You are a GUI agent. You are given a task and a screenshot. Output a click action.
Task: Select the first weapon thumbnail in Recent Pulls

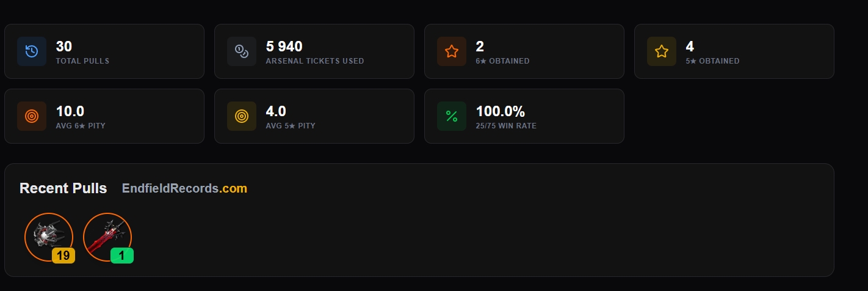click(48, 236)
